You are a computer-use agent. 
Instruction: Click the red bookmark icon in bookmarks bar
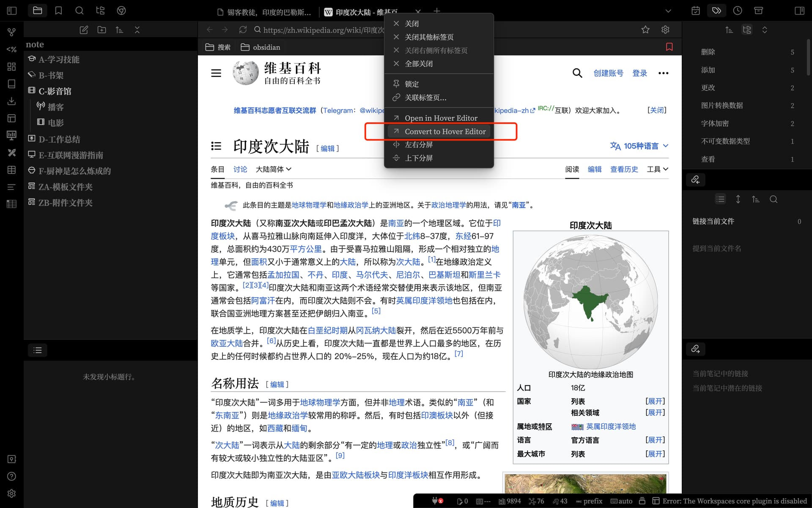tap(669, 47)
